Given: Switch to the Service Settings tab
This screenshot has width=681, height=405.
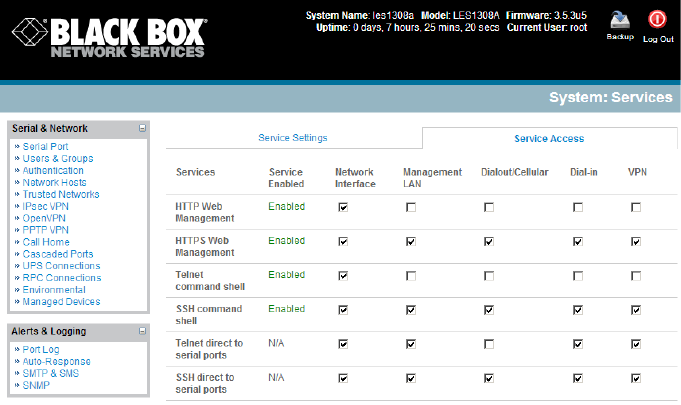Looking at the screenshot, I should [x=292, y=138].
